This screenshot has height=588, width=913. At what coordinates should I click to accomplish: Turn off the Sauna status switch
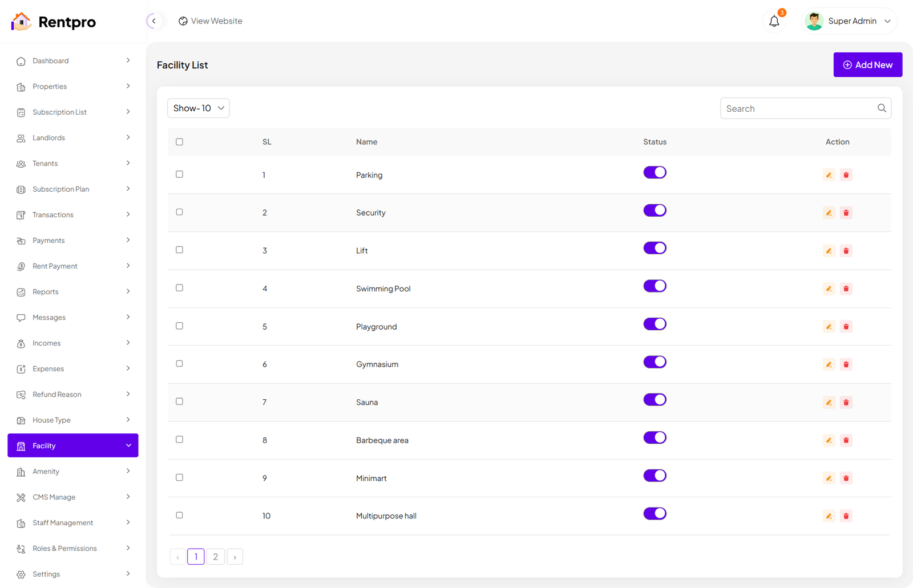click(655, 400)
